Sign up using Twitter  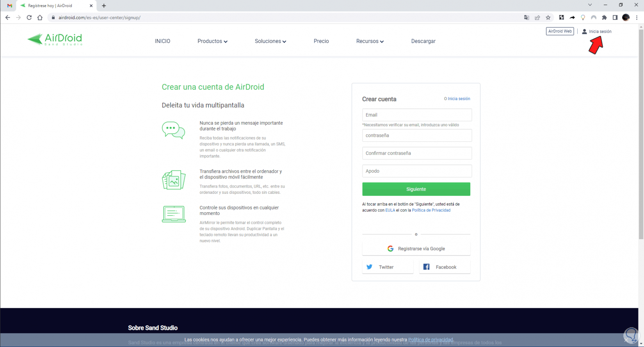coord(388,267)
